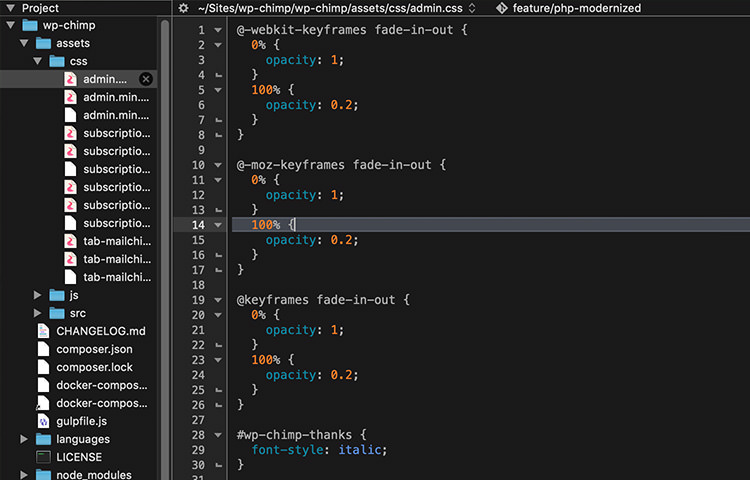
Task: Click the composer.json file icon
Action: pos(43,349)
